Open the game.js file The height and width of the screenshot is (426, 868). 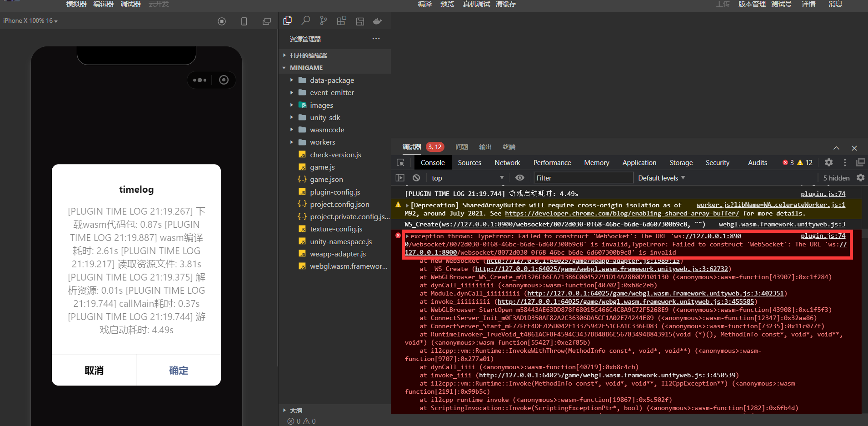(x=322, y=167)
